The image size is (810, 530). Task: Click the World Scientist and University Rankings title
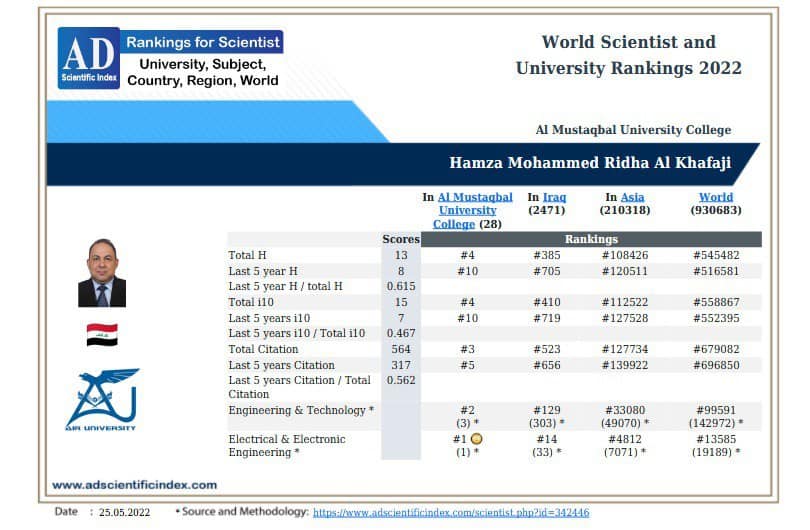tap(628, 55)
